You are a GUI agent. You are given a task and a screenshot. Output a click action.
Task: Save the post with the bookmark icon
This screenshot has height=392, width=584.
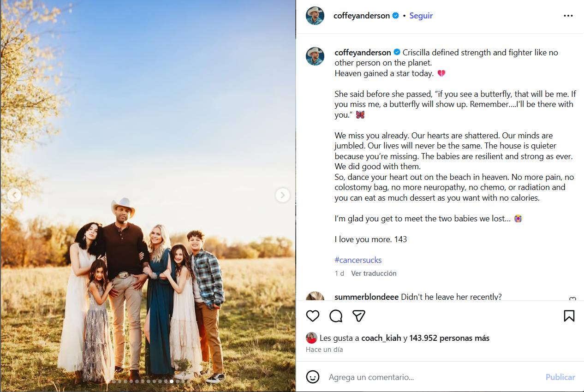point(569,316)
